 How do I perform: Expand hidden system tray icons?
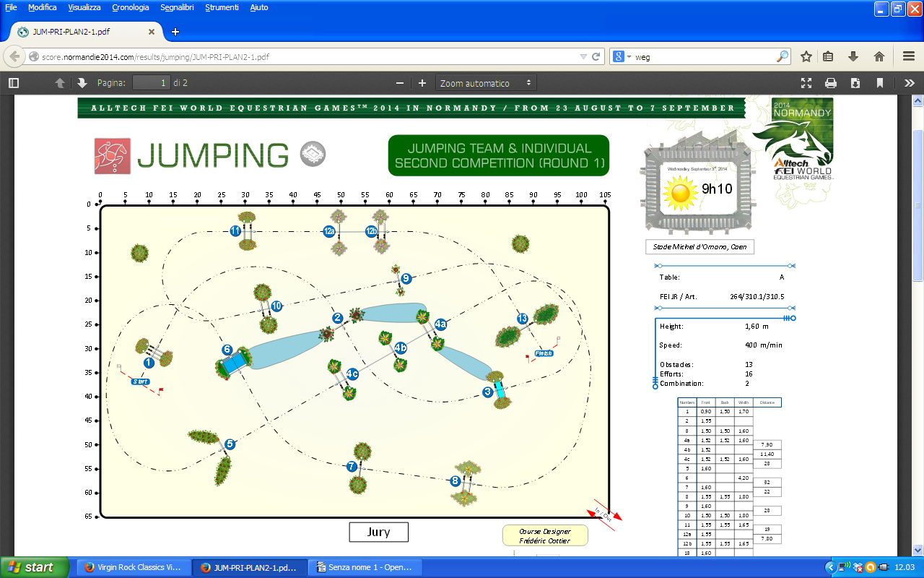831,567
